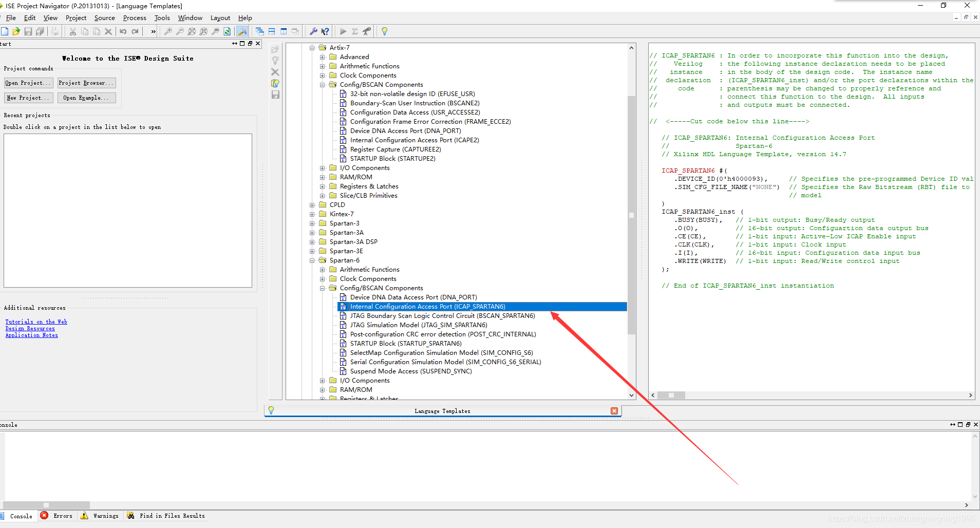The image size is (980, 528).
Task: Expand the Kintex-7 tree node
Action: point(312,214)
